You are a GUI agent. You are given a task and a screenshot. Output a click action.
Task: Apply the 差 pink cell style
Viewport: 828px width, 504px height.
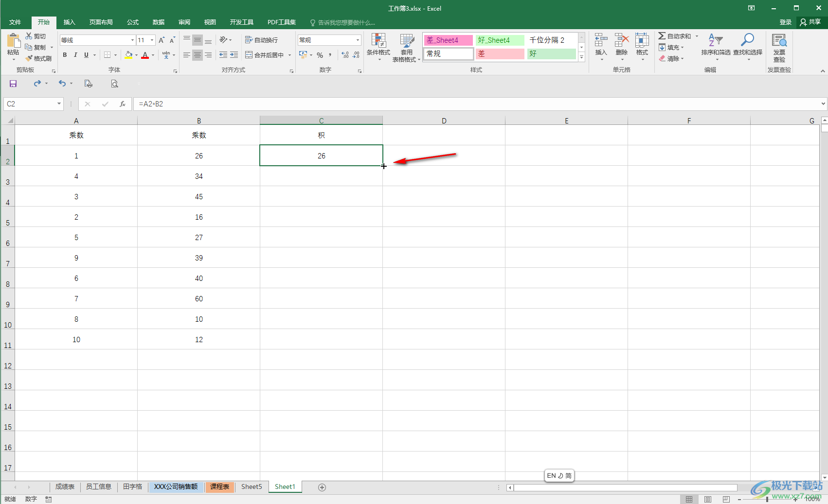point(500,54)
